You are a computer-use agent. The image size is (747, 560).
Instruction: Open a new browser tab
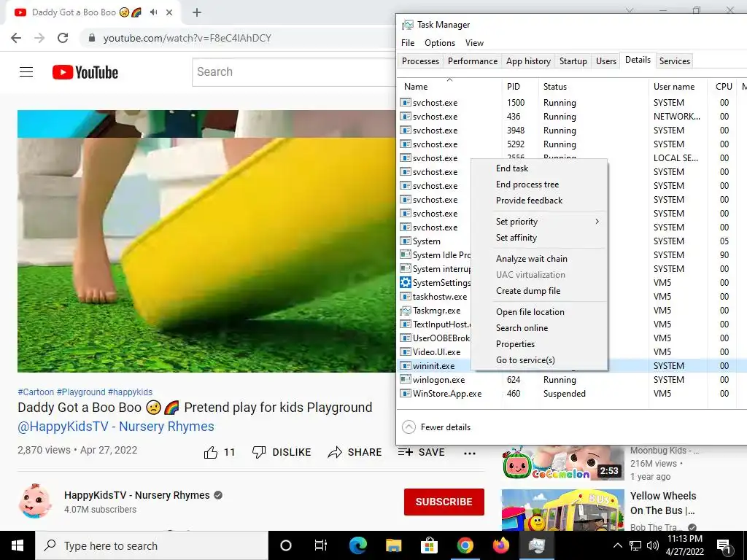point(197,12)
